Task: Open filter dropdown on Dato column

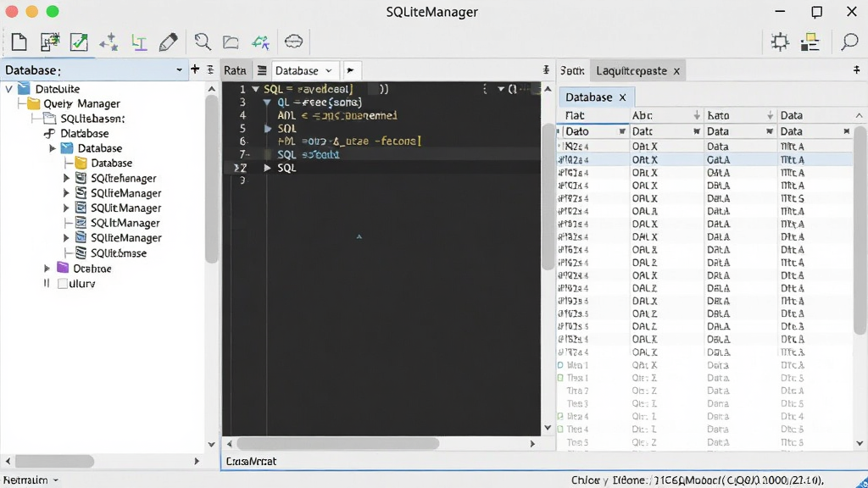Action: pyautogui.click(x=621, y=131)
